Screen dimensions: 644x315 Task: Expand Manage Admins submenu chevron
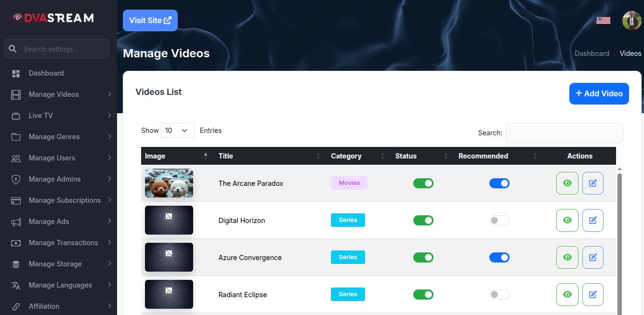[x=109, y=179]
